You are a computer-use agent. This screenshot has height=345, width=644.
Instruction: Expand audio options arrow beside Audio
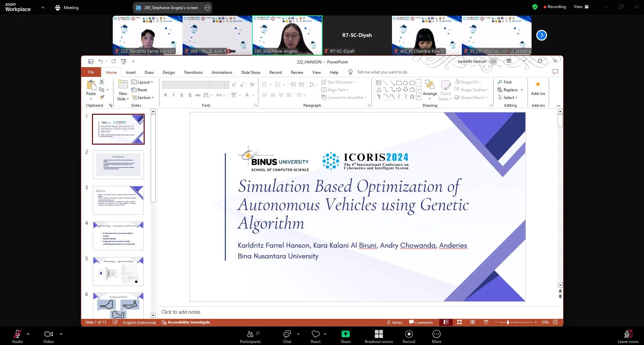pos(28,334)
